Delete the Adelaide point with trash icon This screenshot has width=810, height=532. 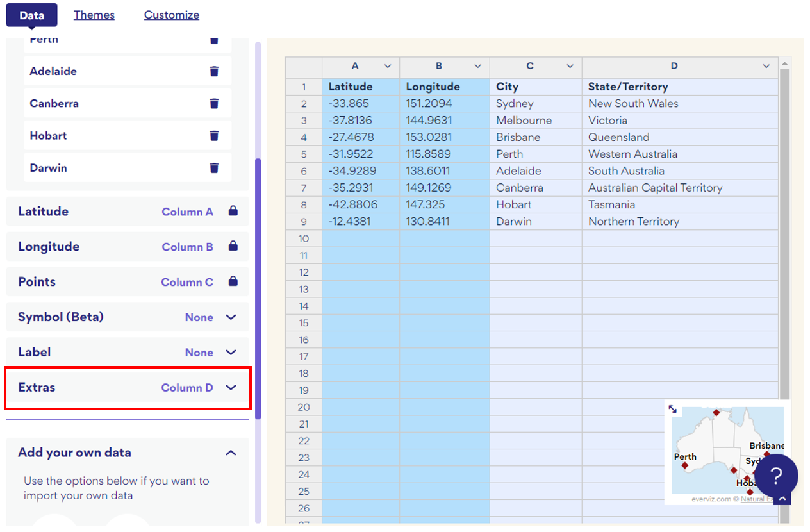(214, 71)
